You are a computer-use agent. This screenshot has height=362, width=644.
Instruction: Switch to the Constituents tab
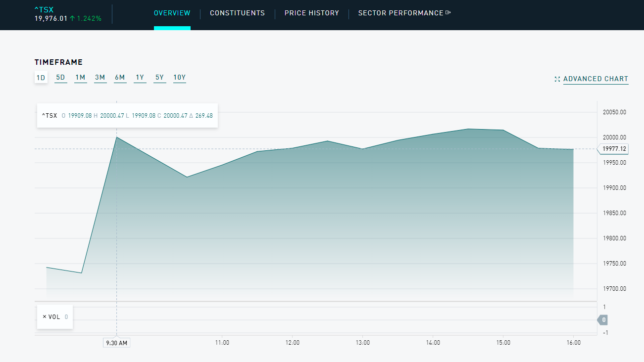[238, 13]
